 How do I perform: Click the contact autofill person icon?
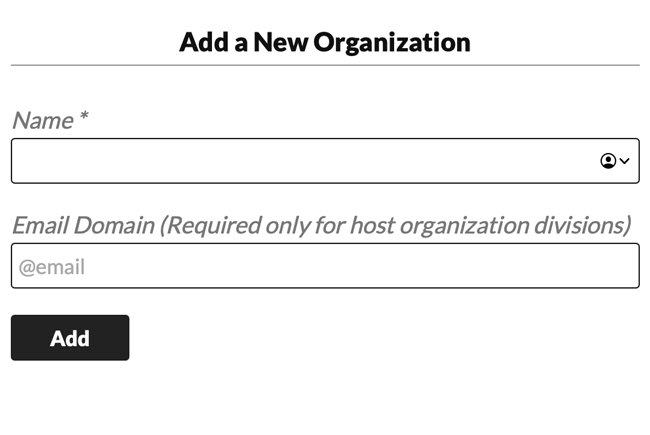click(x=608, y=161)
